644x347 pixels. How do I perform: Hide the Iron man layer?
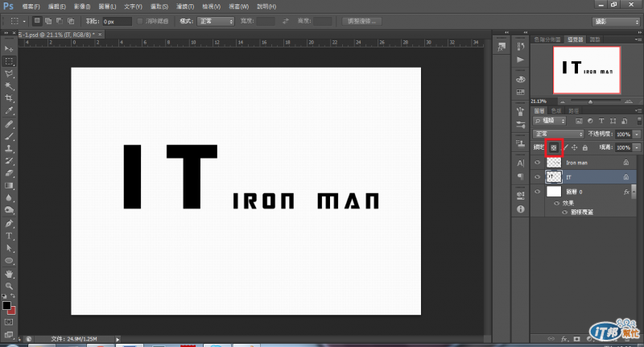click(x=538, y=162)
